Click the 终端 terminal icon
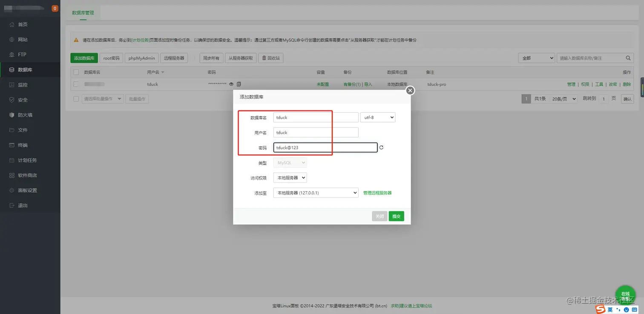The image size is (644, 314). (x=12, y=145)
